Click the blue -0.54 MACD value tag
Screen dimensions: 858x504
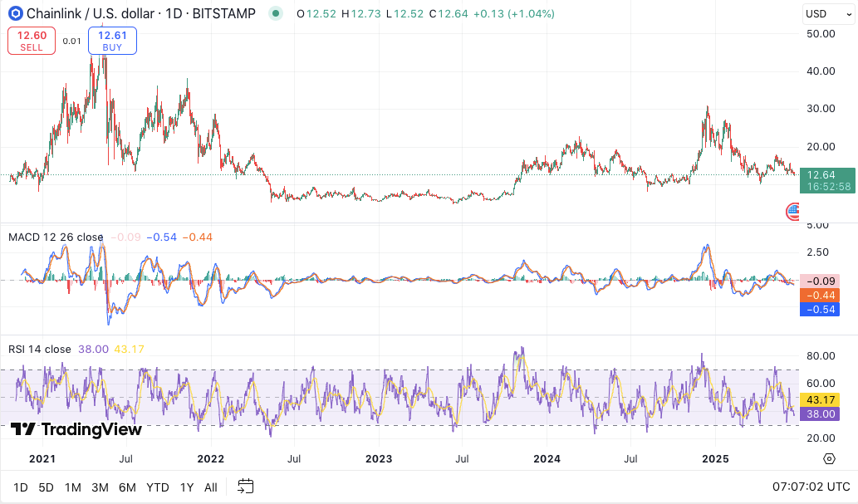point(820,309)
